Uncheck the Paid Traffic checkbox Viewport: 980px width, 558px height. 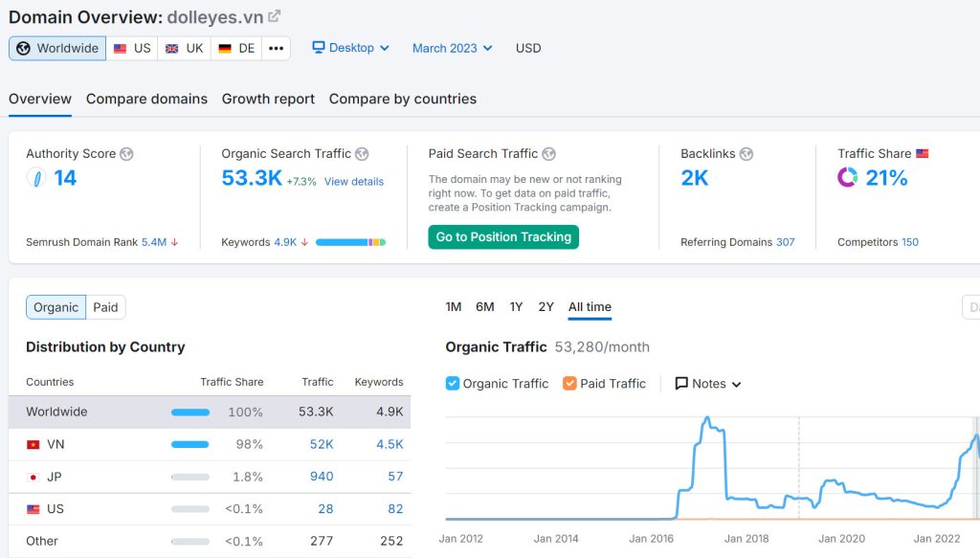(569, 384)
